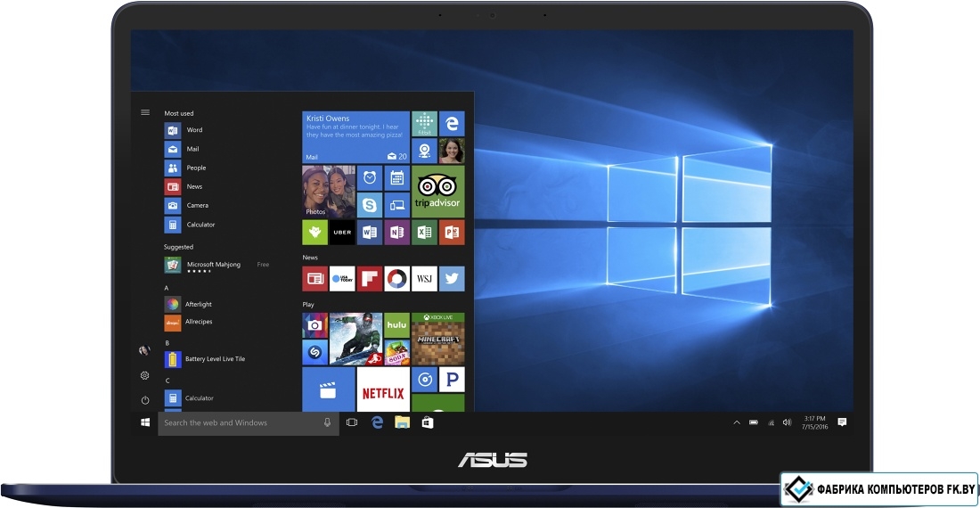The image size is (980, 508).
Task: Click the letter B section header
Action: point(167,343)
